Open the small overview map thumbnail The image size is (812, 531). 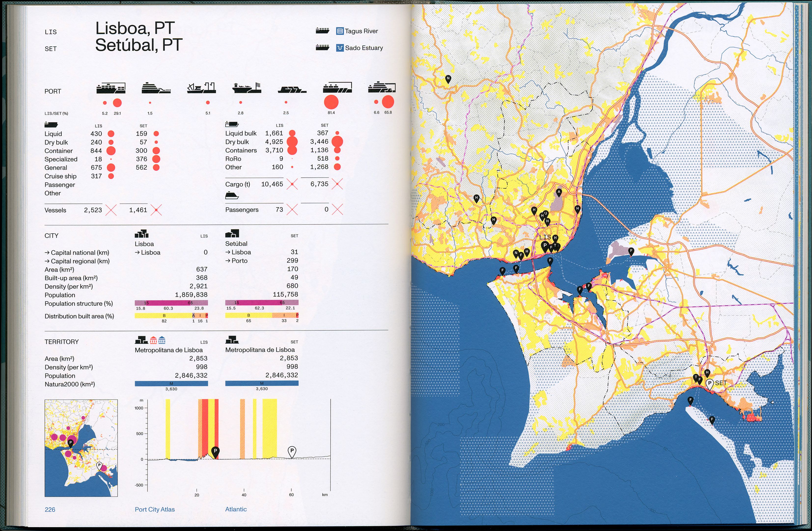[x=81, y=448]
